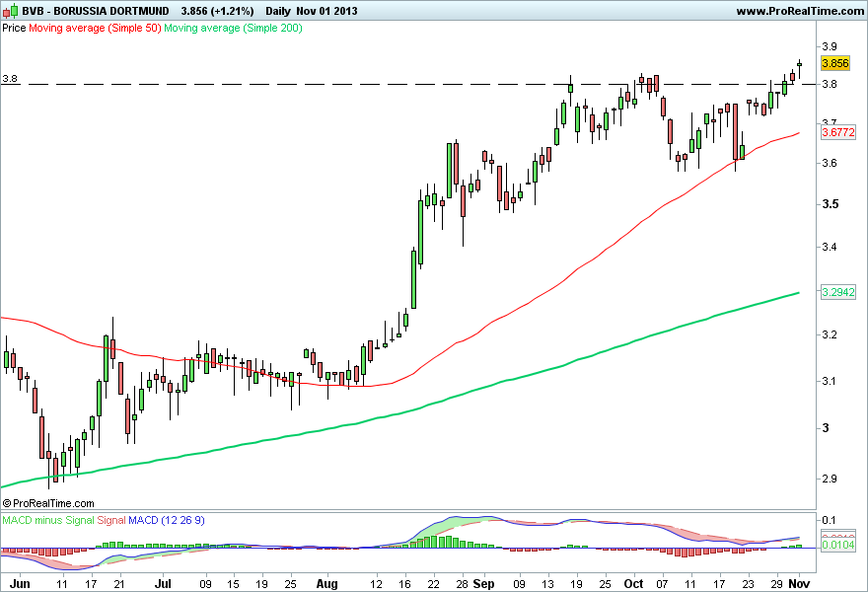This screenshot has height=592, width=868.
Task: Click the 3.1 price axis label
Action: pyautogui.click(x=830, y=381)
